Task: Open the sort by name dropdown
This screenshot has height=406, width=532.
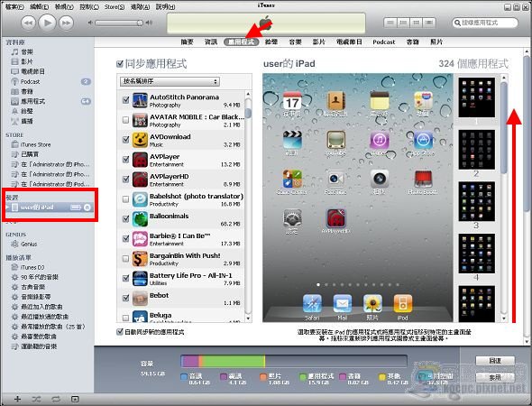Action: click(x=170, y=81)
